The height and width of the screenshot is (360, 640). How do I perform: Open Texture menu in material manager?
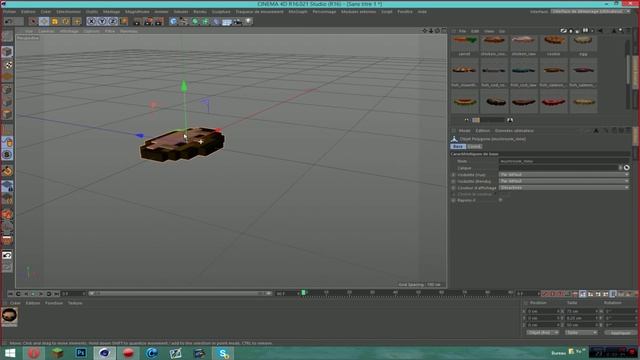[x=75, y=303]
